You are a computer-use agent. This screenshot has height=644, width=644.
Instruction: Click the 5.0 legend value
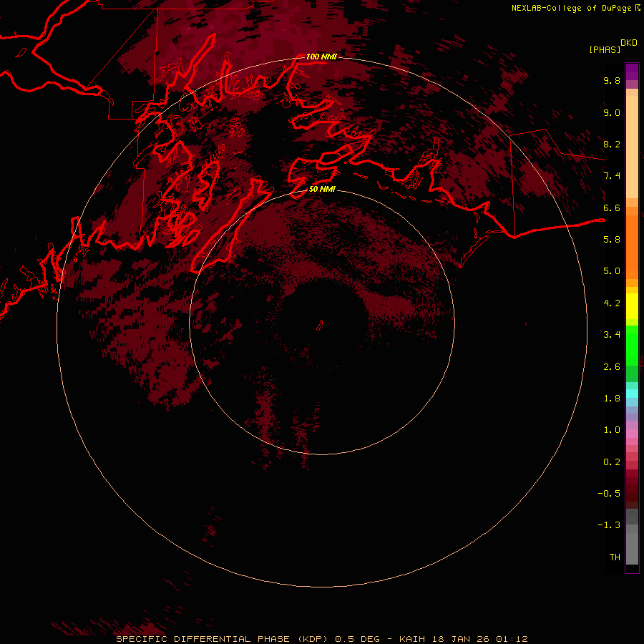(612, 271)
